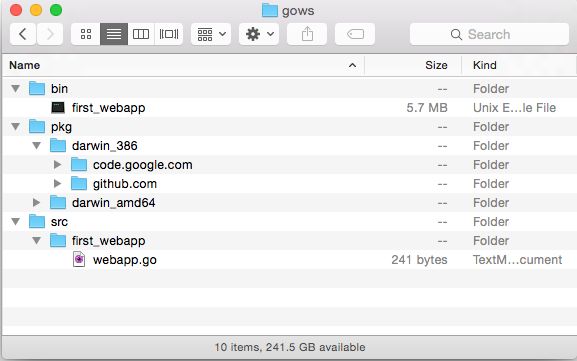Zoom the window with green button
This screenshot has height=361, width=577.
pos(56,10)
